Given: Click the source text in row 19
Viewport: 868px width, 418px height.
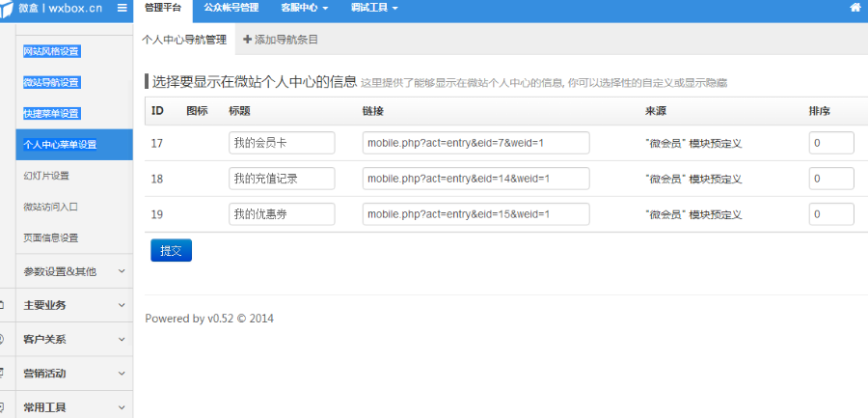Looking at the screenshot, I should 693,214.
